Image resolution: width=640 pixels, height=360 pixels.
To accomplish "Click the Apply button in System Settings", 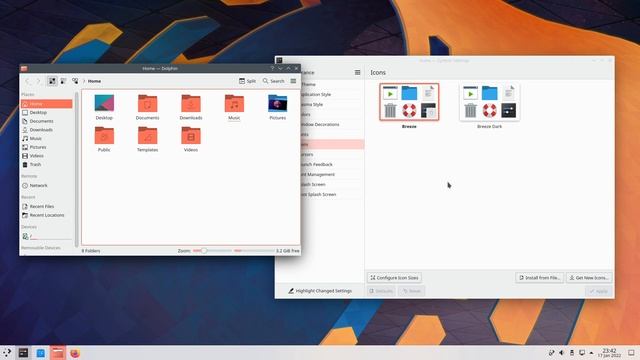I will click(x=599, y=291).
